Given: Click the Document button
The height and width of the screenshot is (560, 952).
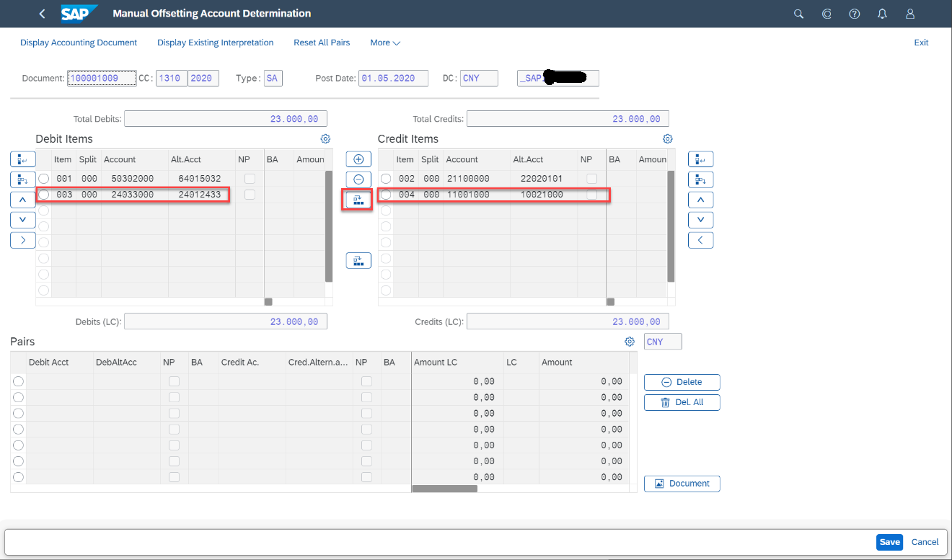Looking at the screenshot, I should 682,484.
